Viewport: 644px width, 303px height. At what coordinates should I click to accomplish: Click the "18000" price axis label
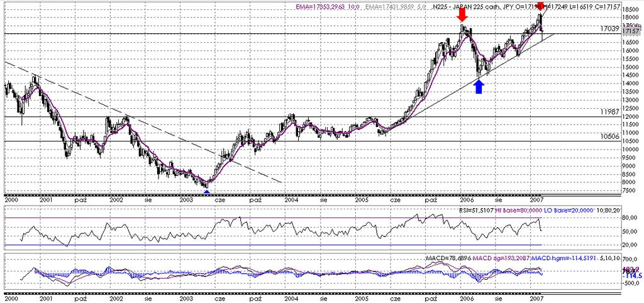coord(631,18)
